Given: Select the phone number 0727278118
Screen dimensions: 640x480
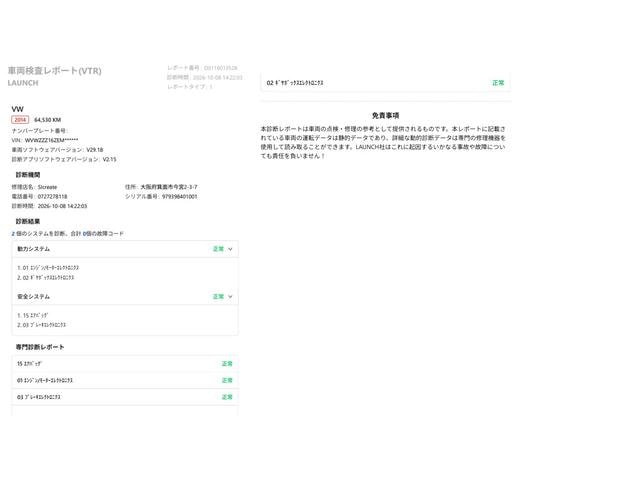Looking at the screenshot, I should (x=52, y=196).
